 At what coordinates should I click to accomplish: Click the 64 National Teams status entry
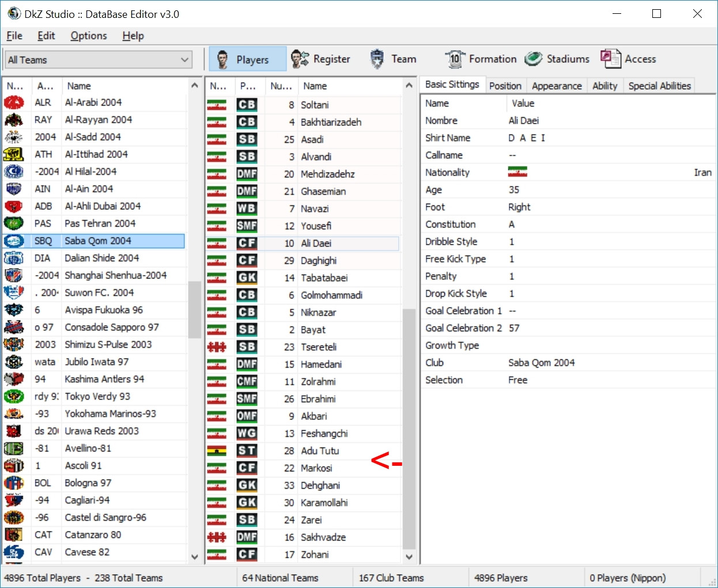(280, 578)
